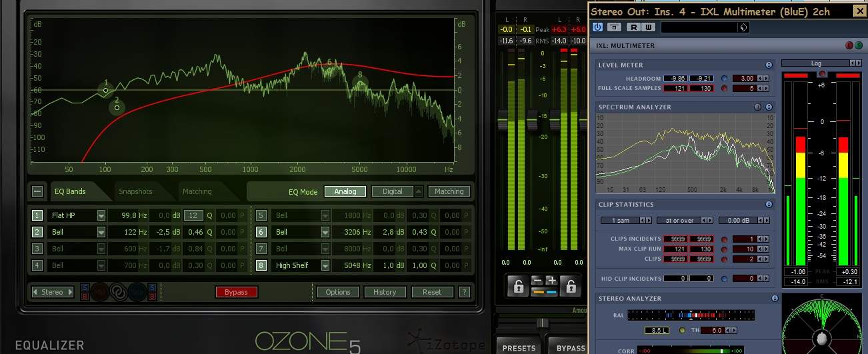Switch to the EQ Bands tab
The width and height of the screenshot is (868, 354).
pyautogui.click(x=70, y=191)
